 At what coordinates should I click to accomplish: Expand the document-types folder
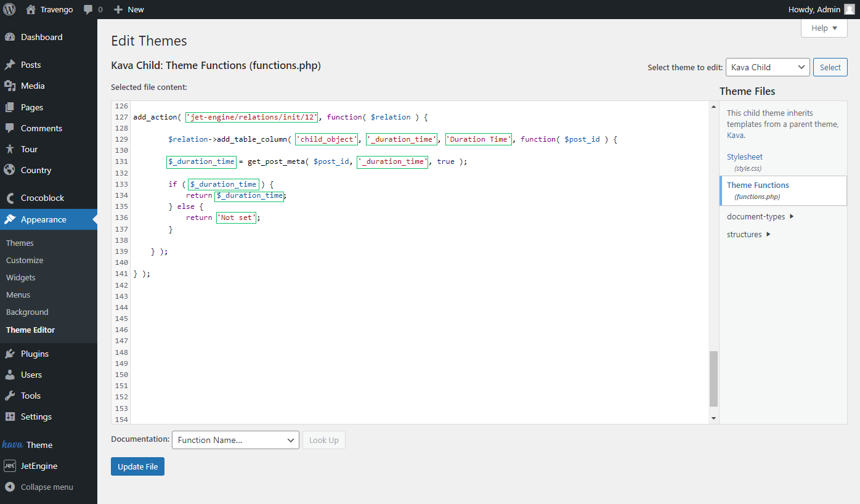pyautogui.click(x=760, y=216)
